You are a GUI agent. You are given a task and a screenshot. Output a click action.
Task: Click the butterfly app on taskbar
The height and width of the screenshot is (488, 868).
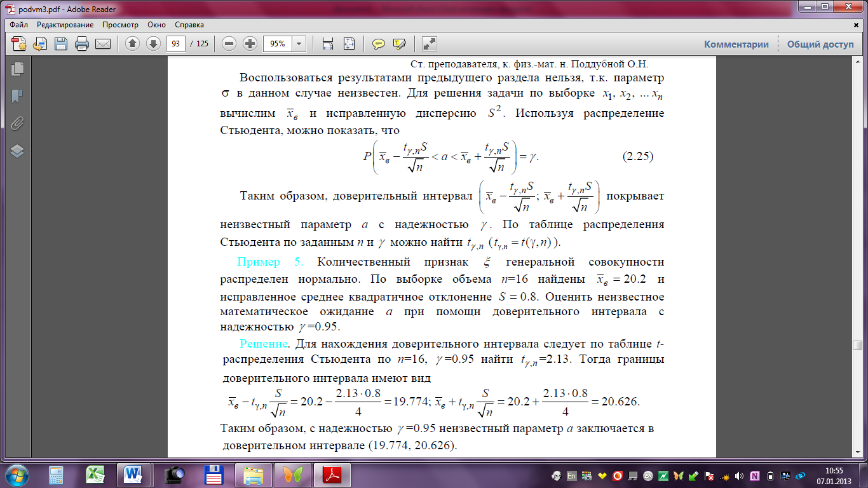(292, 475)
